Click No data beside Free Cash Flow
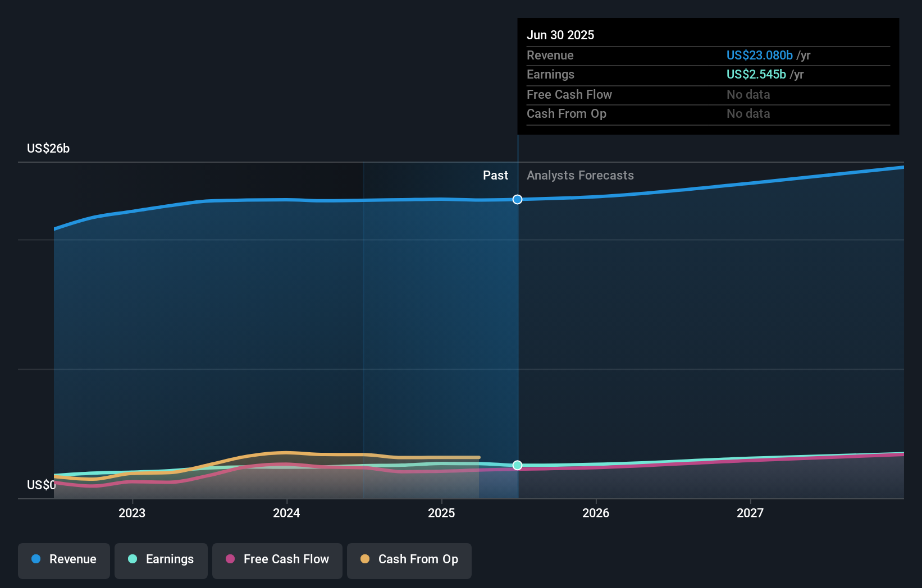This screenshot has height=588, width=922. pos(748,94)
